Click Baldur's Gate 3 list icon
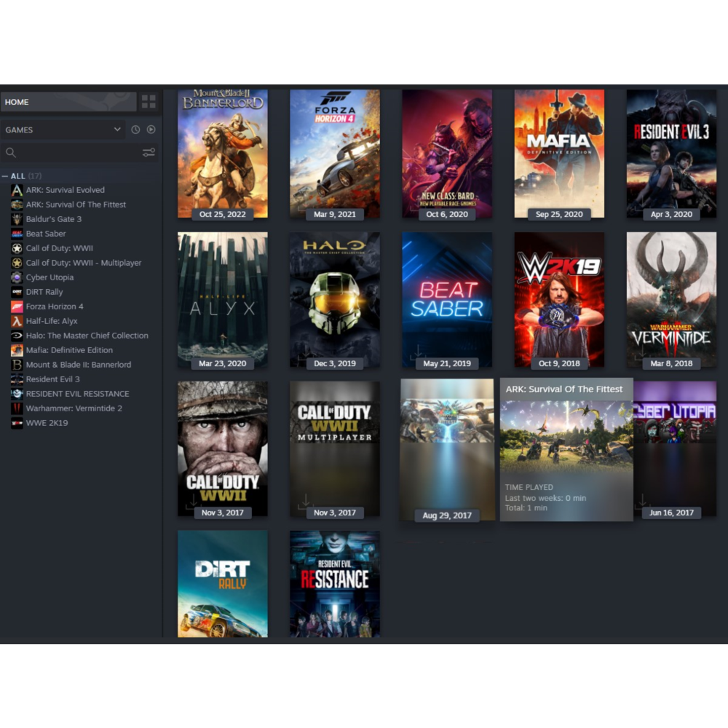728x728 pixels. (17, 219)
